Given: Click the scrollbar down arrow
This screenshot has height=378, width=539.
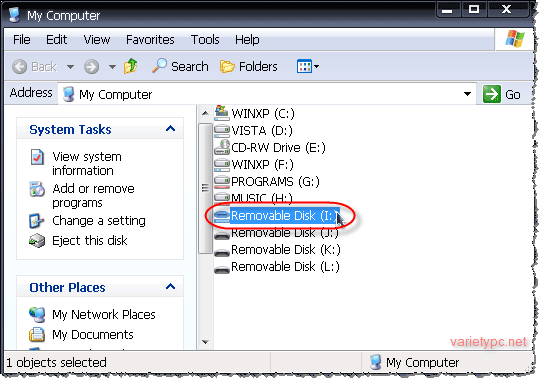Looking at the screenshot, I should point(205,342).
